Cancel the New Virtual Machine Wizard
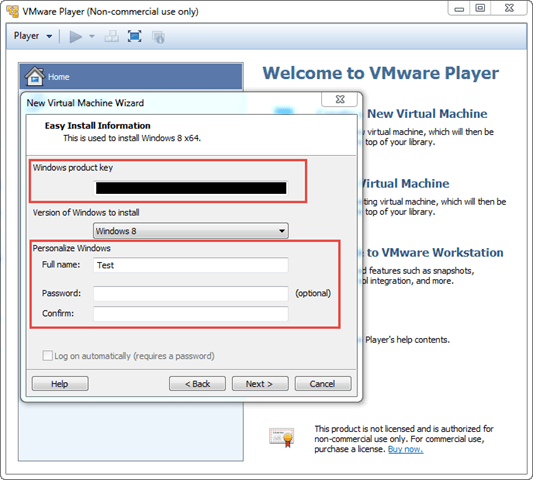The height and width of the screenshot is (480, 533). point(323,384)
